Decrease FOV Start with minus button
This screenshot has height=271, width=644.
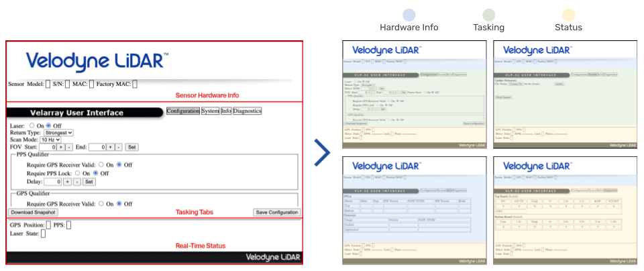69,147
